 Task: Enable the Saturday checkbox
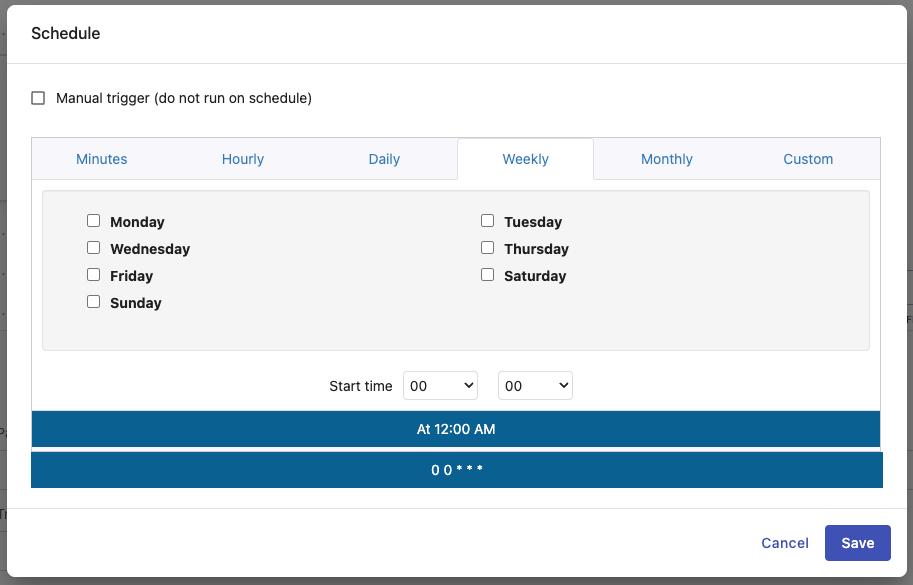(487, 275)
